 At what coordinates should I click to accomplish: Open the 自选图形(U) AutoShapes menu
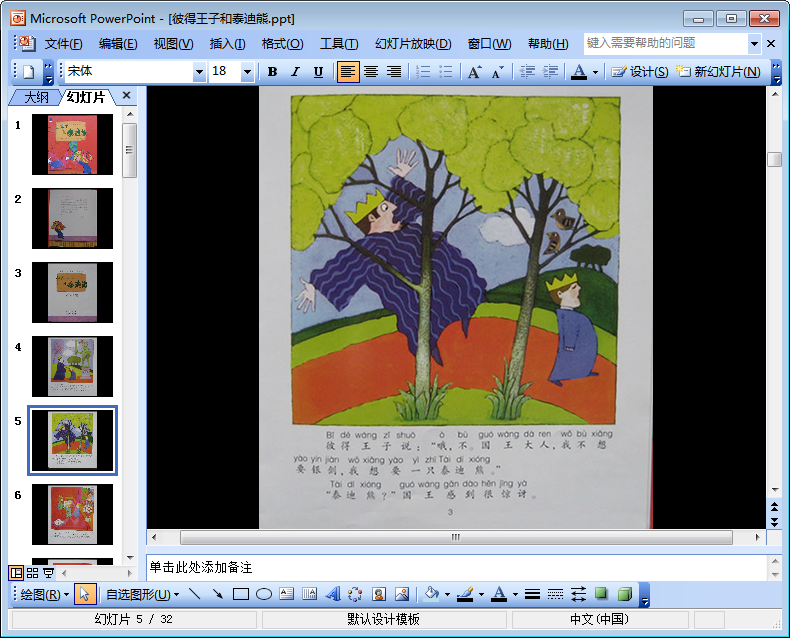point(142,595)
